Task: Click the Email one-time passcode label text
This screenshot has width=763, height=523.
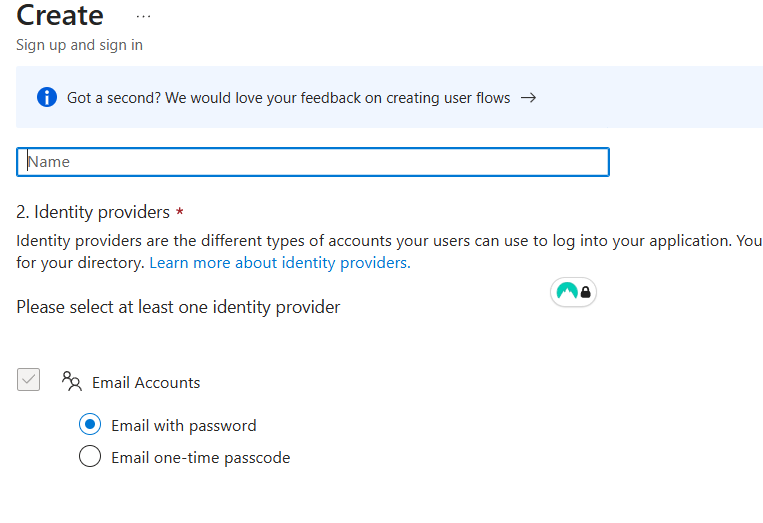Action: click(x=200, y=458)
